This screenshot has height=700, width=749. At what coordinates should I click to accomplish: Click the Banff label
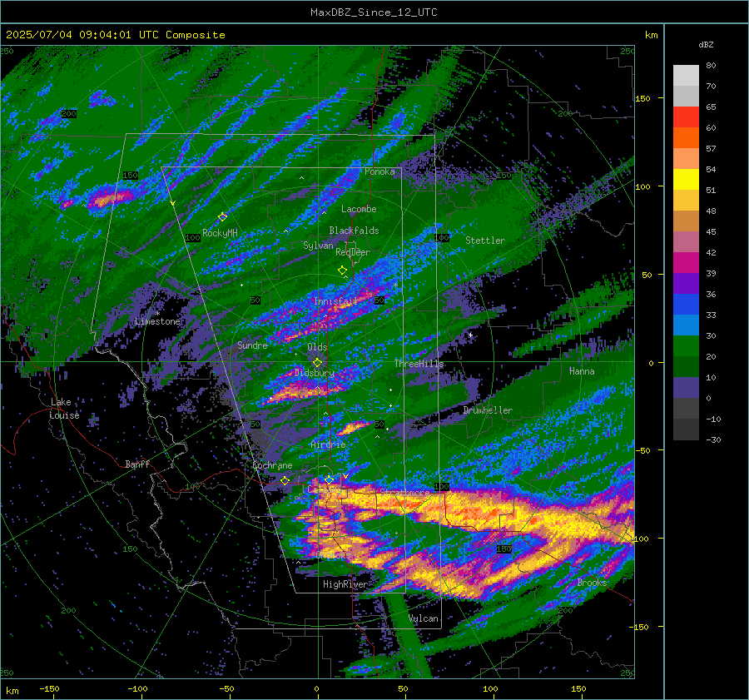point(137,464)
